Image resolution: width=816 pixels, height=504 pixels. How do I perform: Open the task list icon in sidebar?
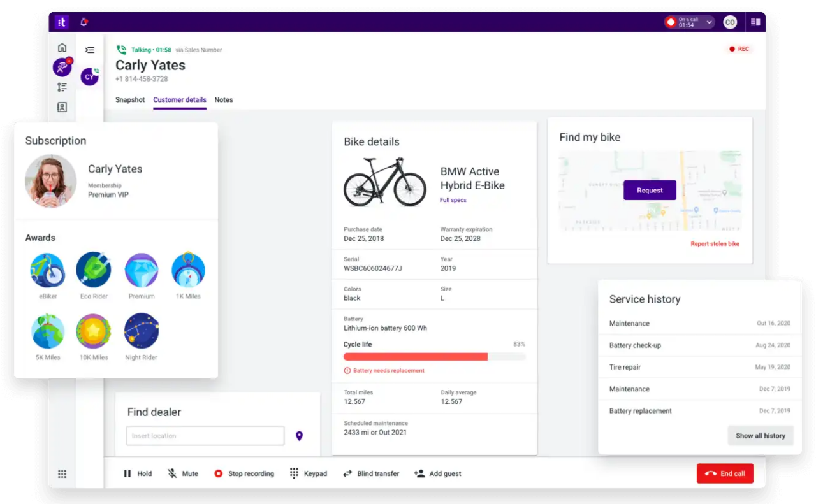click(x=62, y=87)
